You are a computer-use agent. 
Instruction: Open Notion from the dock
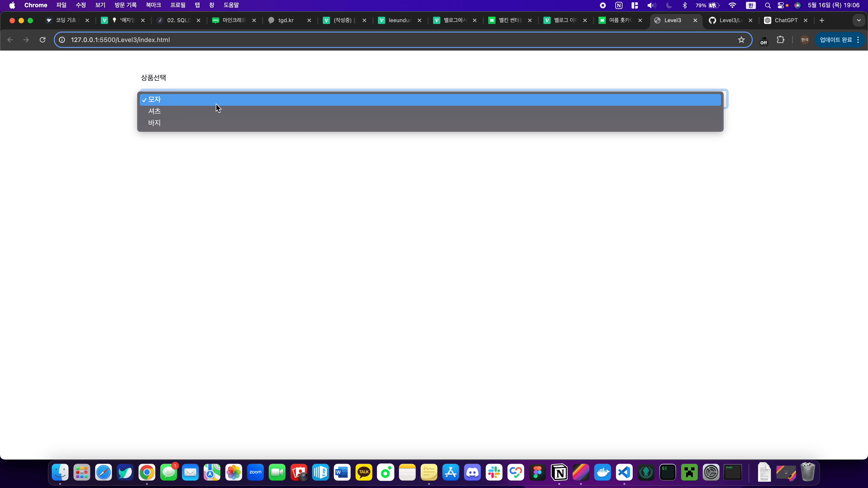point(559,472)
